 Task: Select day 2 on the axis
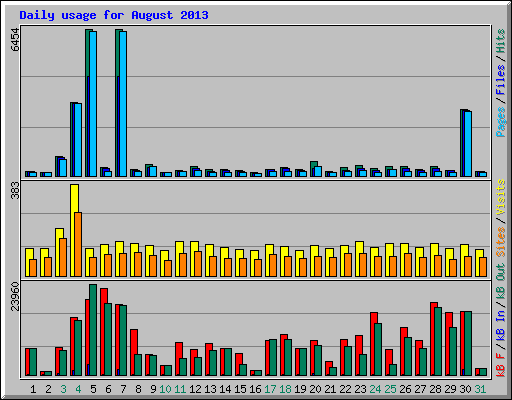(48, 389)
